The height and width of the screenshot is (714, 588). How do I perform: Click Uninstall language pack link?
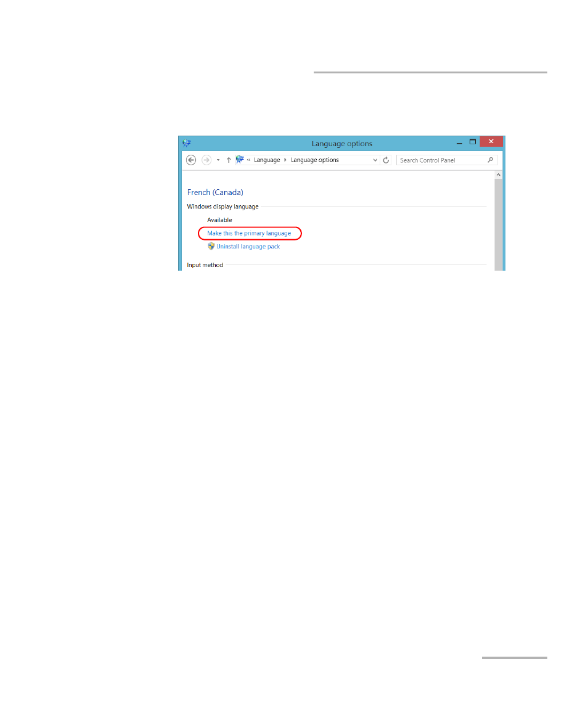248,247
